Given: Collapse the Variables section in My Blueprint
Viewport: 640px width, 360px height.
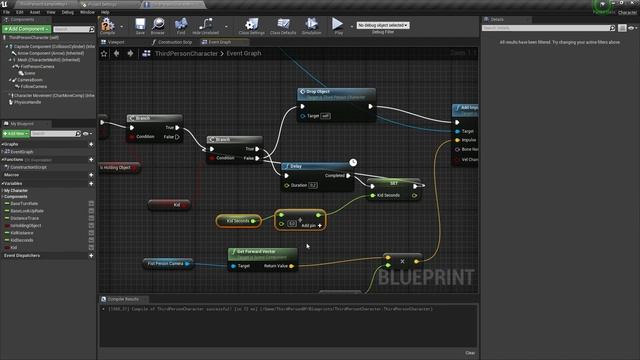Looking at the screenshot, I should (2, 183).
